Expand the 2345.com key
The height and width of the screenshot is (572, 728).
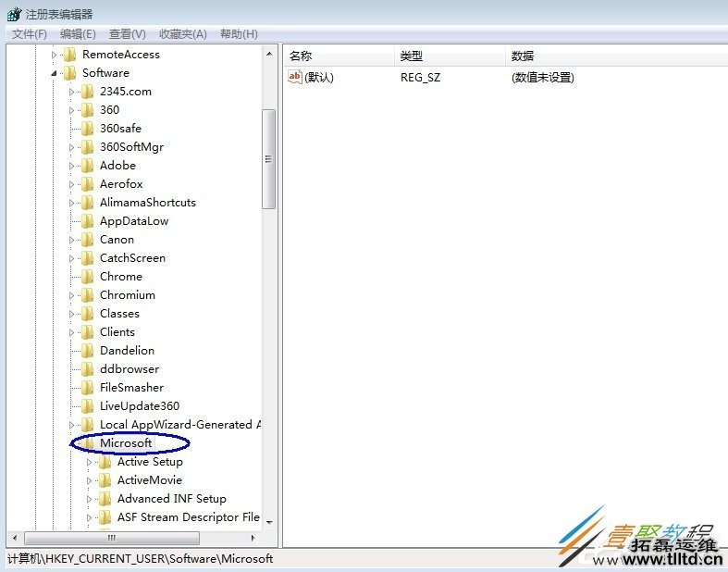(71, 92)
